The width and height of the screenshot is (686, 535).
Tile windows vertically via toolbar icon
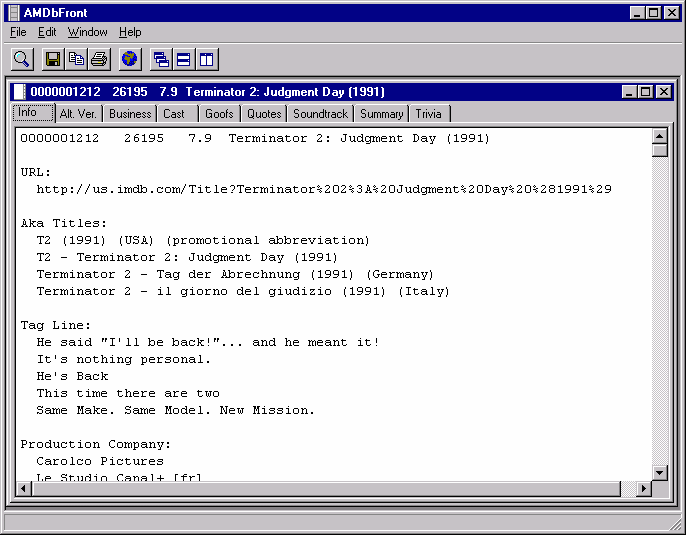coord(207,59)
